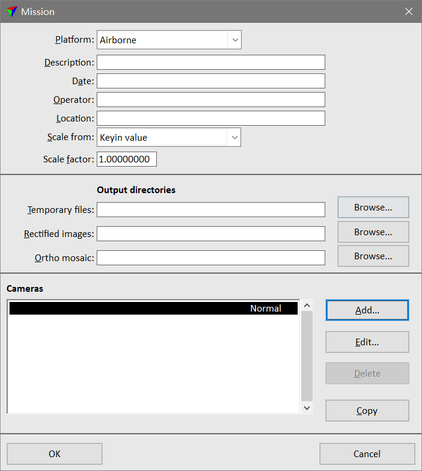Select the Normal camera row in list

153,308
